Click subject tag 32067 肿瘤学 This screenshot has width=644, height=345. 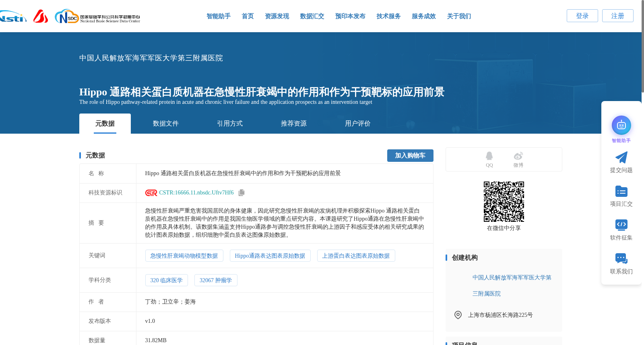(x=216, y=280)
